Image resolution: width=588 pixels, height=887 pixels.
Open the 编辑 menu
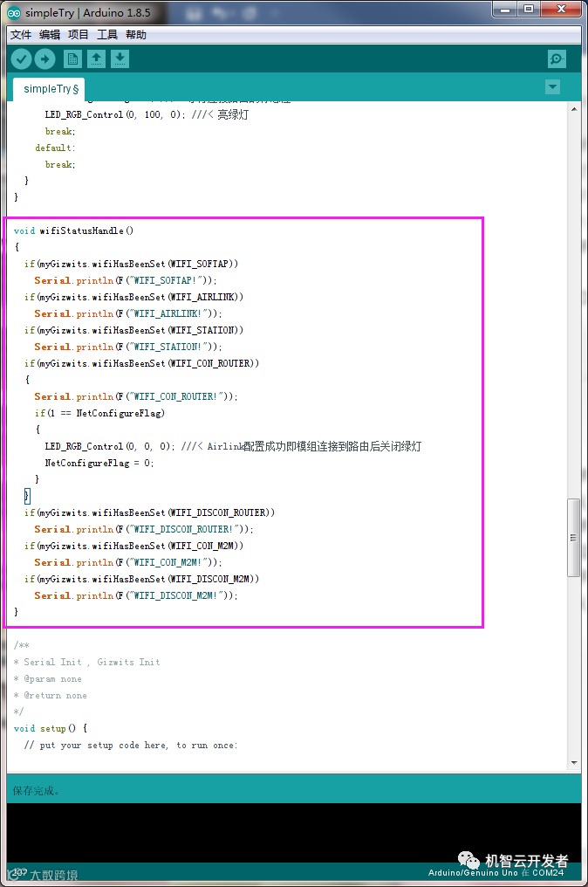50,35
